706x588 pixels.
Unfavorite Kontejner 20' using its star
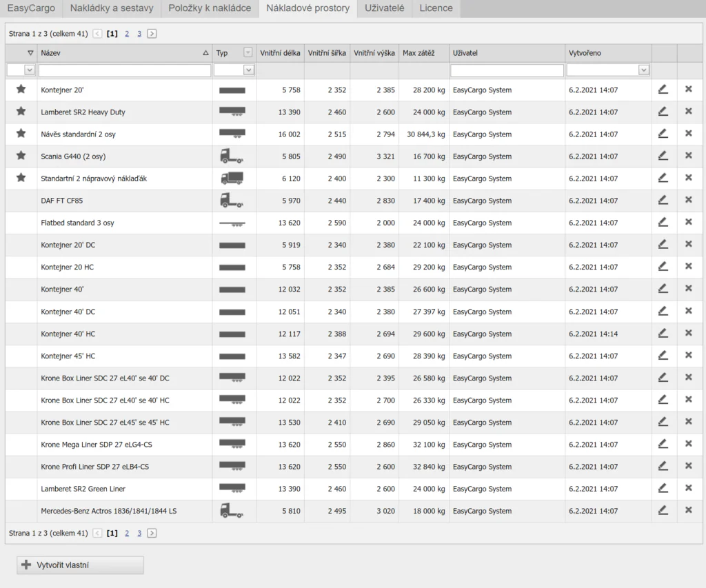tap(21, 89)
